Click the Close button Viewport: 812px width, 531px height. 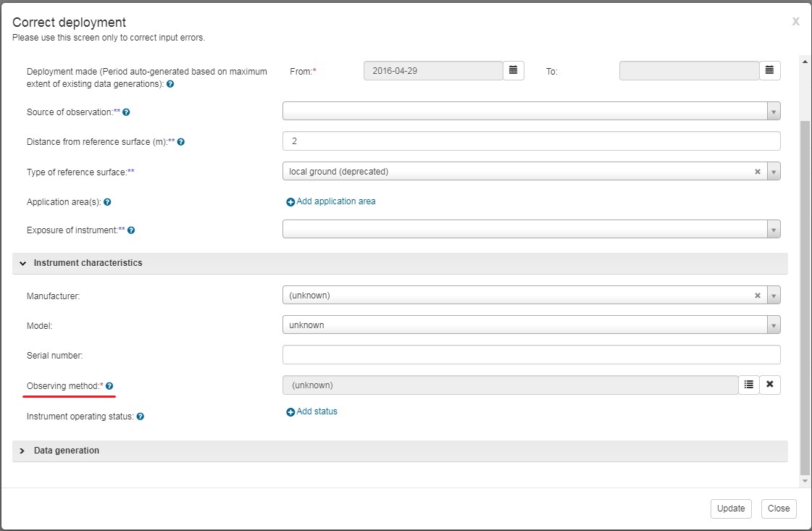pos(779,509)
